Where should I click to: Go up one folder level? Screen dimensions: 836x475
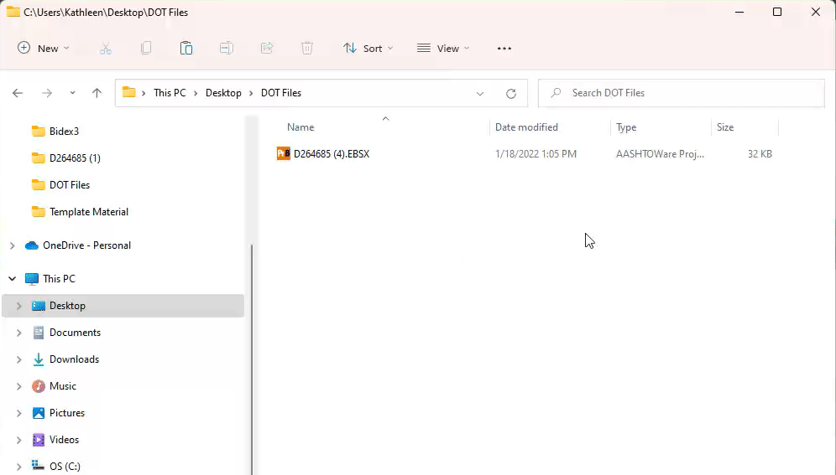[x=97, y=93]
